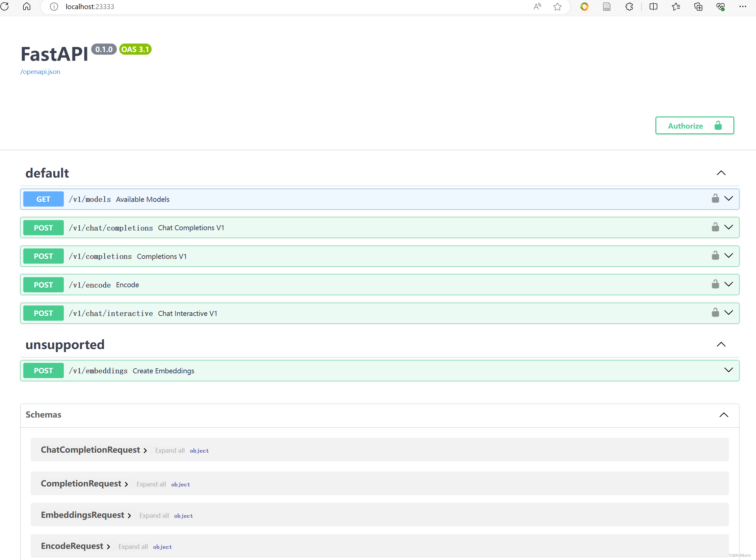This screenshot has height=560, width=756.
Task: Click the Schemas heading
Action: point(44,415)
